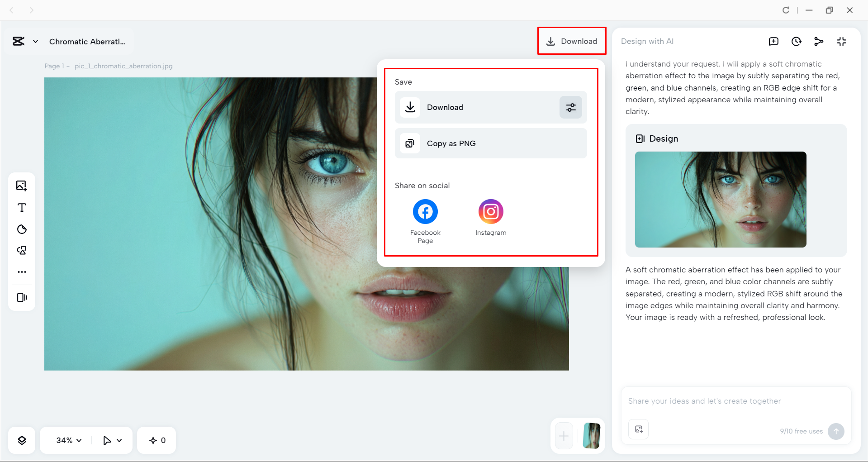Click the CapCut logo icon
This screenshot has width=868, height=462.
[x=19, y=41]
